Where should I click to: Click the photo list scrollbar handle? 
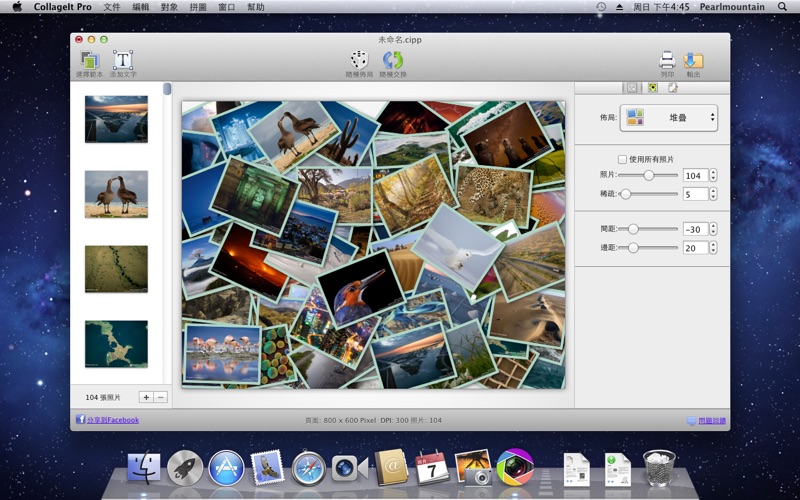(167, 89)
